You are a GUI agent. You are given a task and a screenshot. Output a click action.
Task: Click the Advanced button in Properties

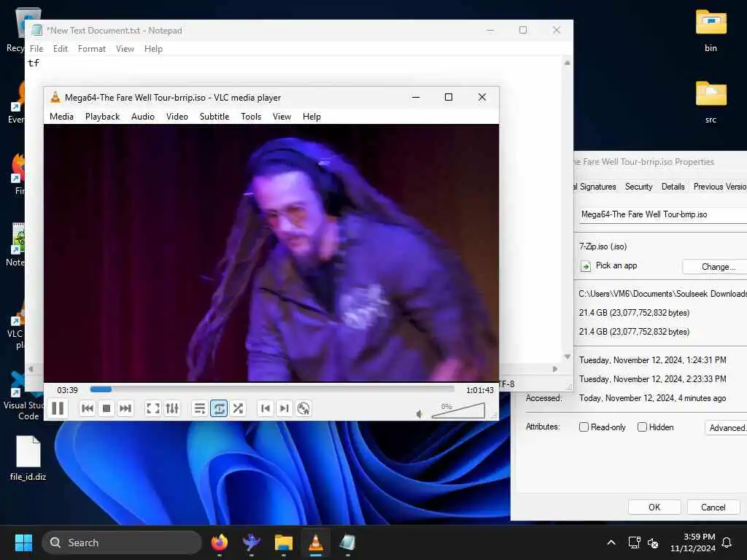click(726, 427)
